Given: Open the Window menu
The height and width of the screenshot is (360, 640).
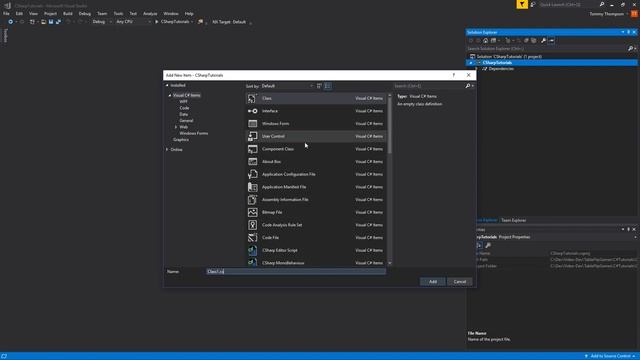Looking at the screenshot, I should [171, 13].
